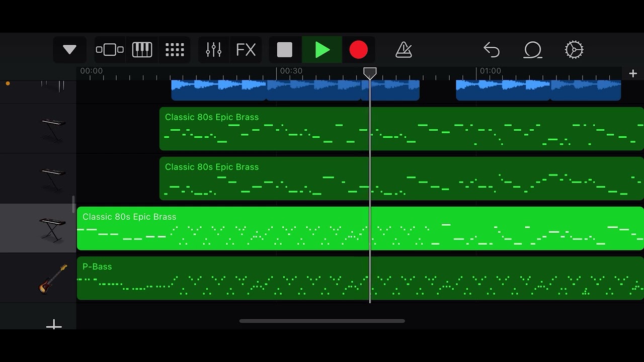Tap the home indicator bar
644x362 pixels.
[322, 321]
